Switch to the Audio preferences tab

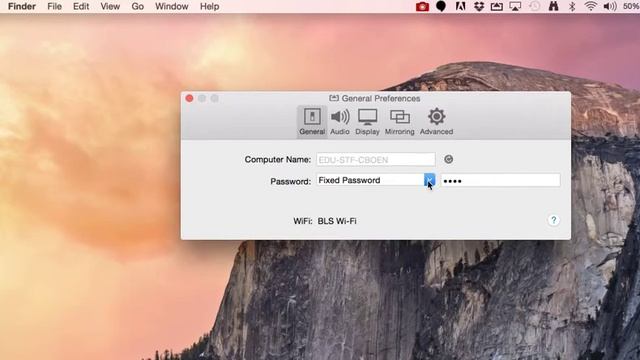pyautogui.click(x=340, y=122)
